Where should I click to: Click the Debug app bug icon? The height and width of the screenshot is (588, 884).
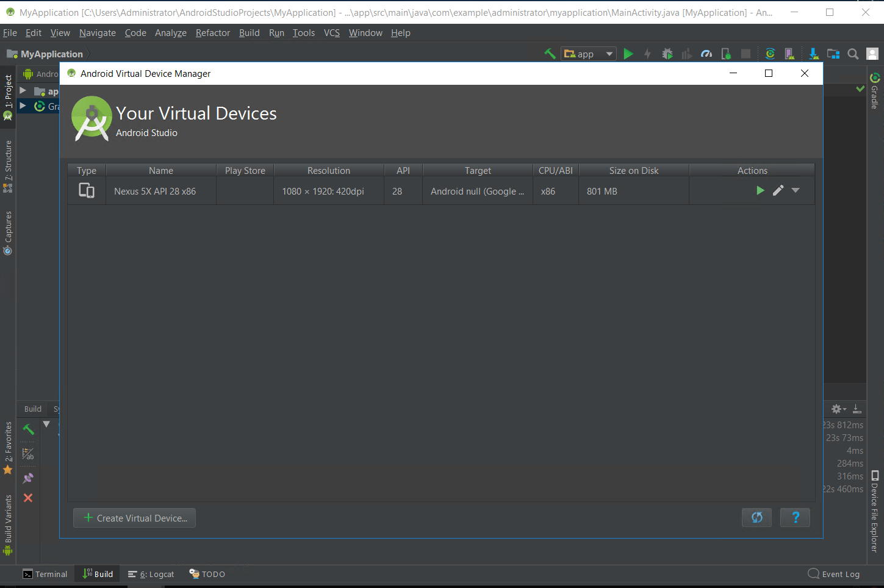(667, 54)
